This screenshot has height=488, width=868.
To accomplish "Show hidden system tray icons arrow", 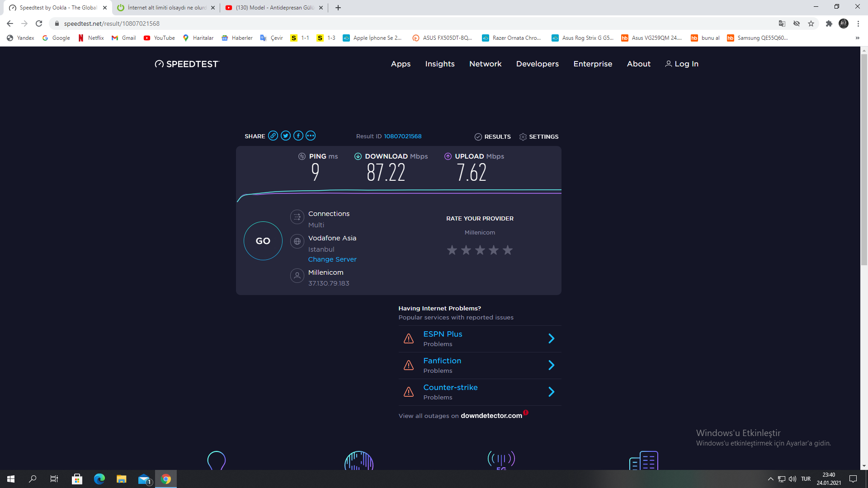I will [770, 479].
